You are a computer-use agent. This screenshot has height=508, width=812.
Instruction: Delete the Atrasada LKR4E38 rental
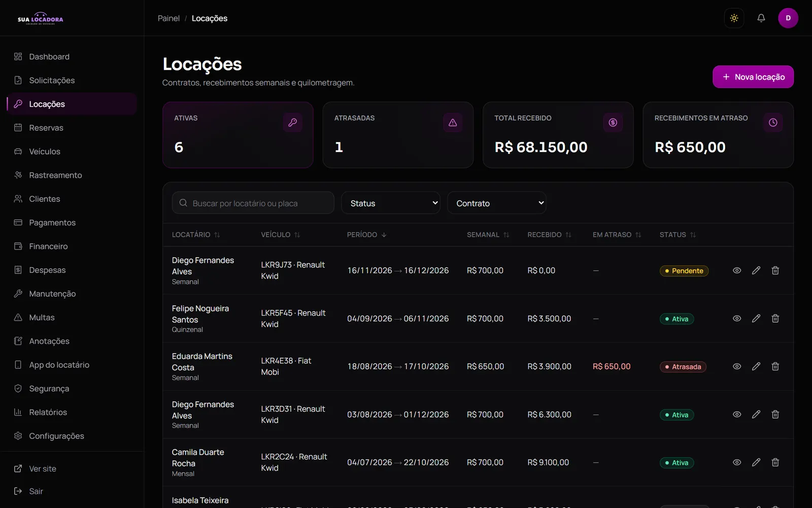click(x=775, y=366)
